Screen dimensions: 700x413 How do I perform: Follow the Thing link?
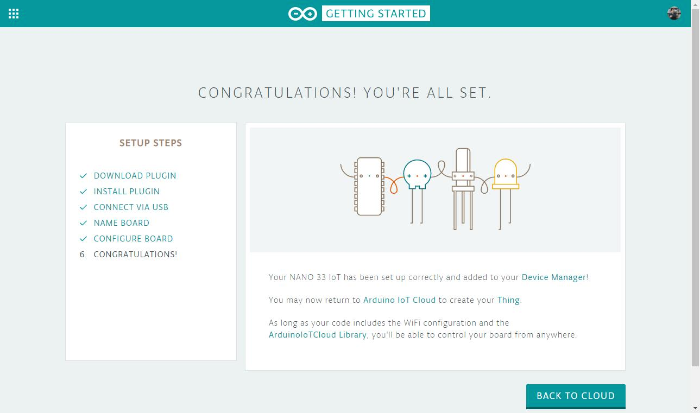(508, 300)
